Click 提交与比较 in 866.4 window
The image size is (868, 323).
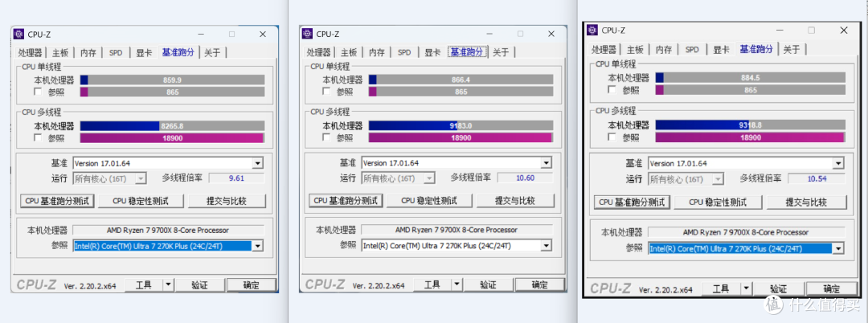(515, 200)
